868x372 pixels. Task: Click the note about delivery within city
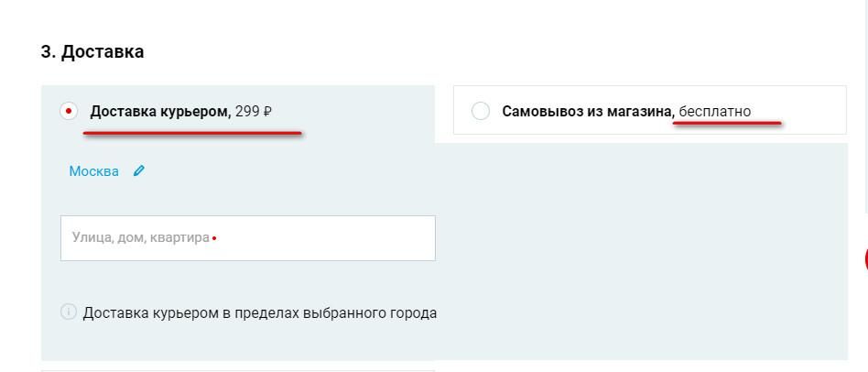(x=259, y=313)
